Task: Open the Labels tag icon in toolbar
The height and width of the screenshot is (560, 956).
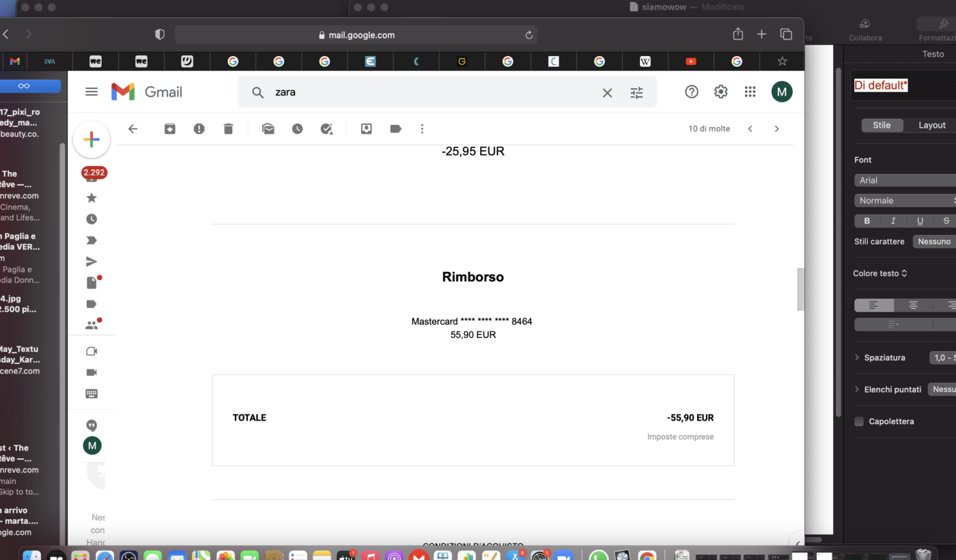Action: [x=395, y=128]
